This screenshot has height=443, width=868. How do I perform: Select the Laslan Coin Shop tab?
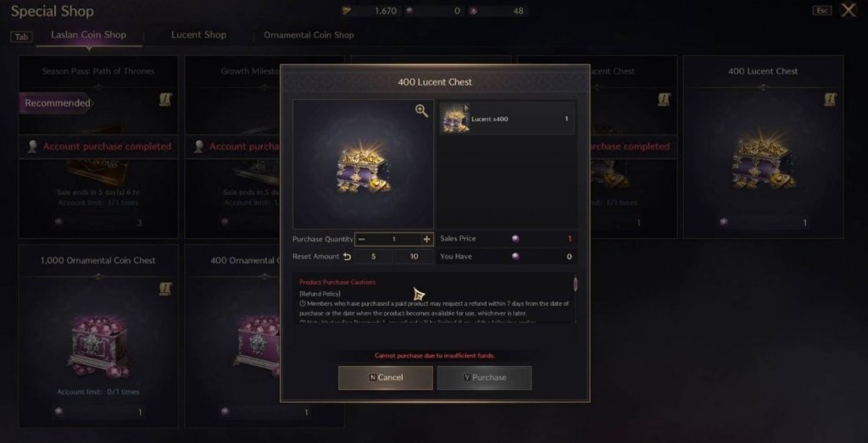click(x=88, y=35)
